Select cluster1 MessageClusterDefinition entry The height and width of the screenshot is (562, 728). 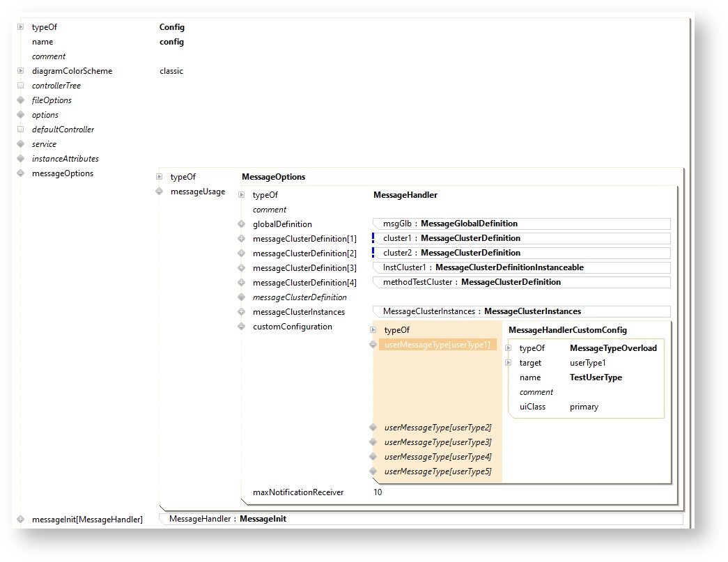tap(521, 238)
